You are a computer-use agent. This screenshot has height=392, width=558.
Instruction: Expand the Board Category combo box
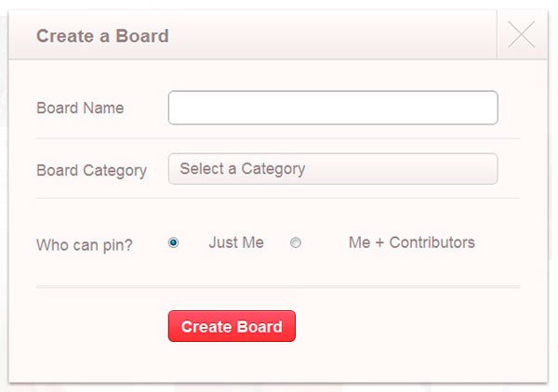click(x=332, y=169)
